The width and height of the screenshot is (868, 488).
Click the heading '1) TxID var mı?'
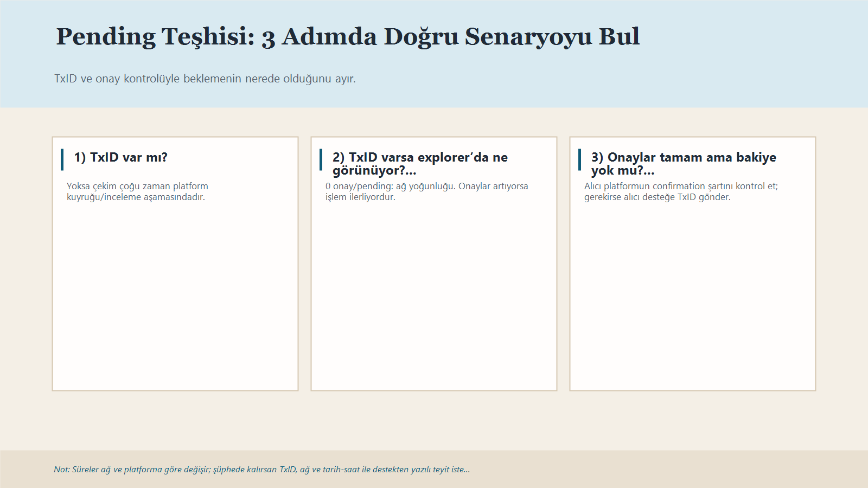pyautogui.click(x=120, y=158)
